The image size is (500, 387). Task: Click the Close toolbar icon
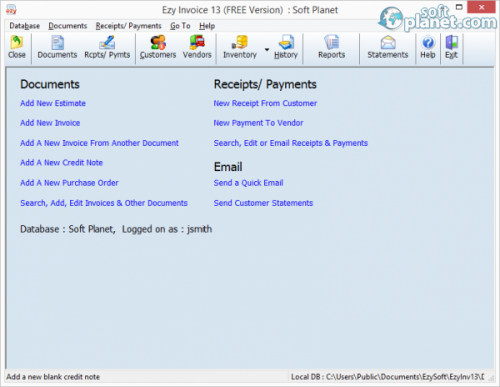coord(17,48)
